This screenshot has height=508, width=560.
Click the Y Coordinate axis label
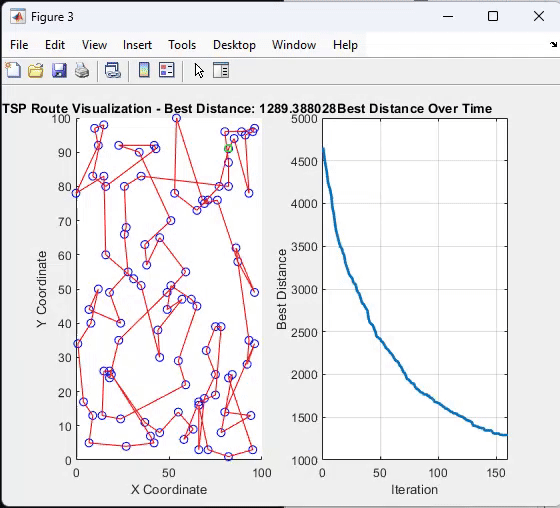point(42,289)
